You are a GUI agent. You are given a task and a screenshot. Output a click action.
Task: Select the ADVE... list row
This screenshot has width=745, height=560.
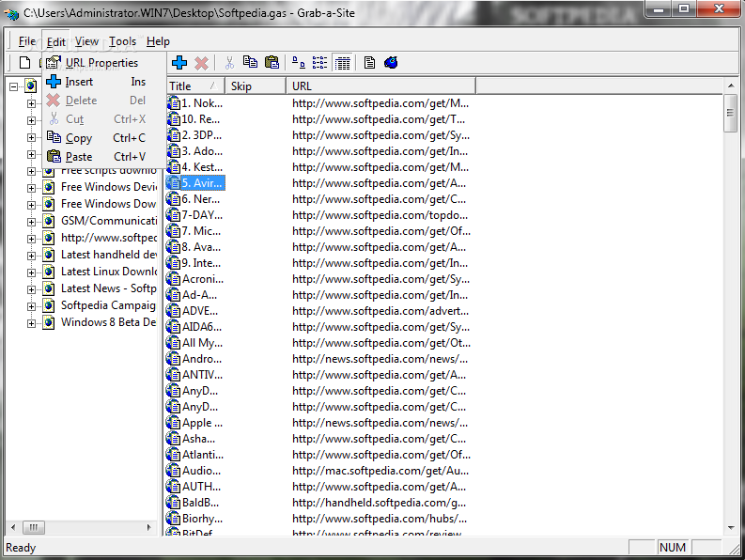point(194,311)
